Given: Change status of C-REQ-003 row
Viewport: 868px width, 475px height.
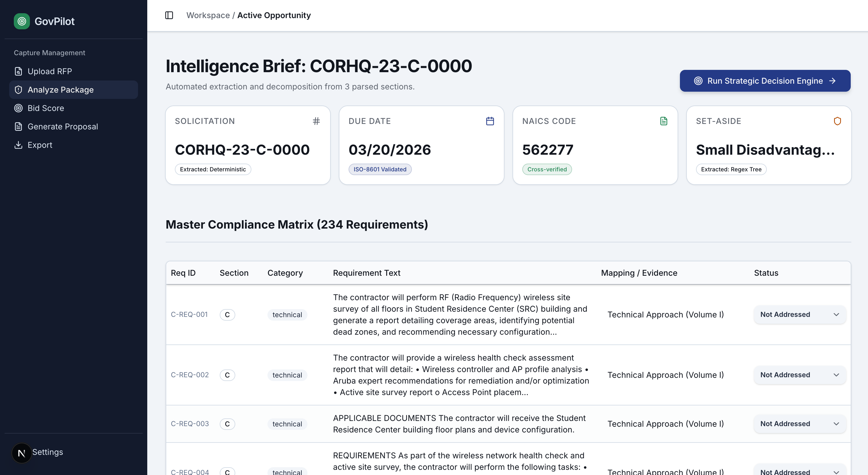Looking at the screenshot, I should click(799, 424).
